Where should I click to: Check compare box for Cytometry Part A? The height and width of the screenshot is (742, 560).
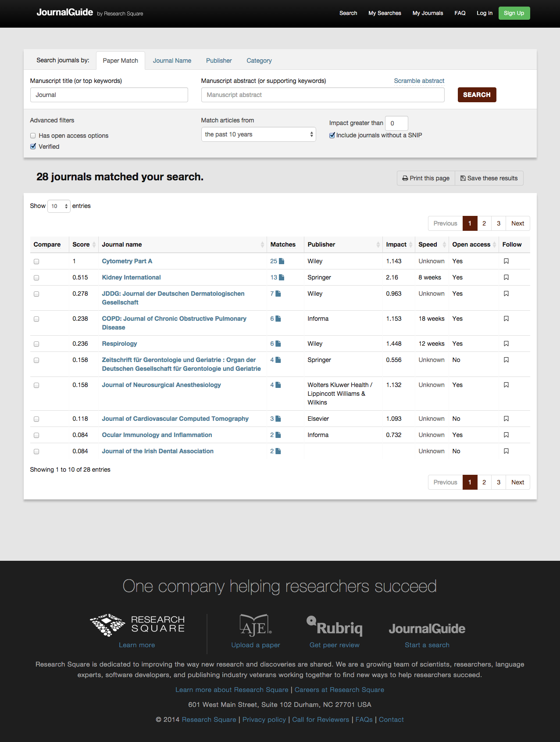[x=36, y=262]
